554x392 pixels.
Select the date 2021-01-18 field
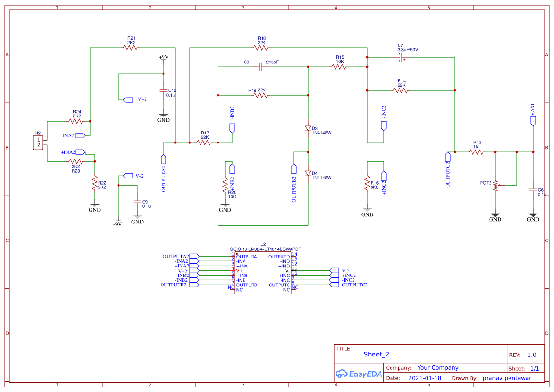425,378
